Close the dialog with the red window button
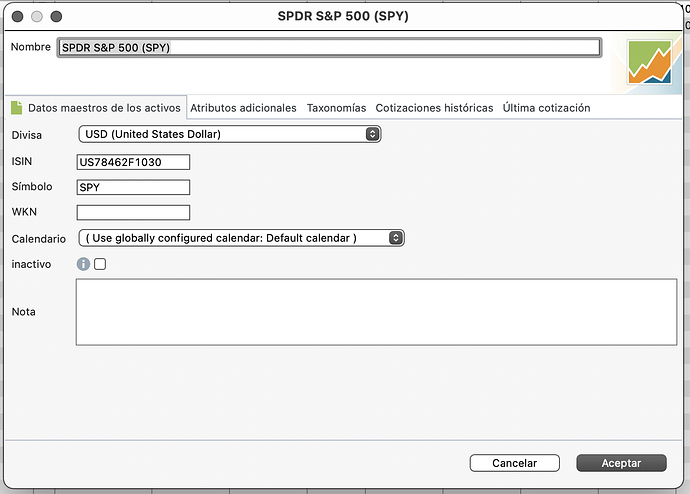 point(18,17)
